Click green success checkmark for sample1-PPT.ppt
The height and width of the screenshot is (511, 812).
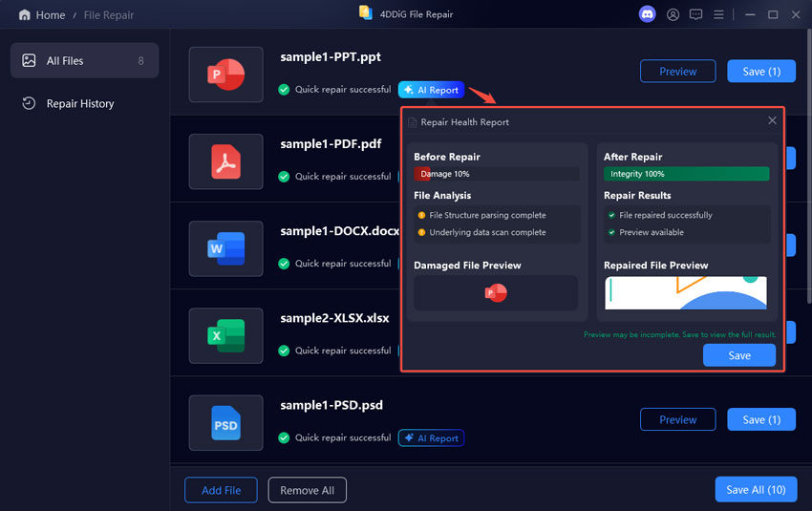point(284,90)
